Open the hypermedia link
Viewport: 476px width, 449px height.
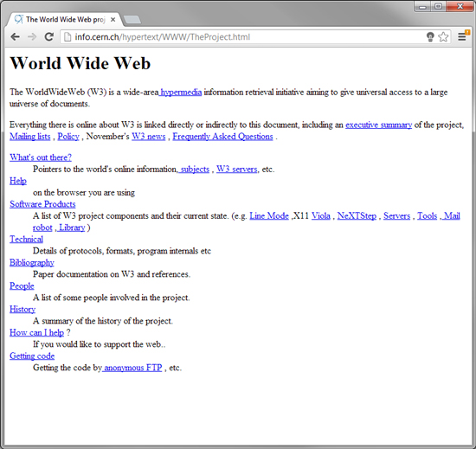pos(180,93)
